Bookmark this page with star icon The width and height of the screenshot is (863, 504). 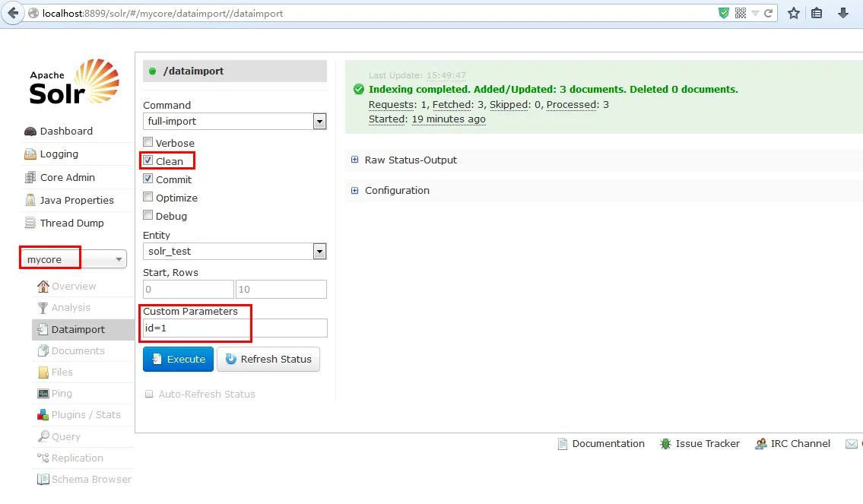pyautogui.click(x=793, y=13)
